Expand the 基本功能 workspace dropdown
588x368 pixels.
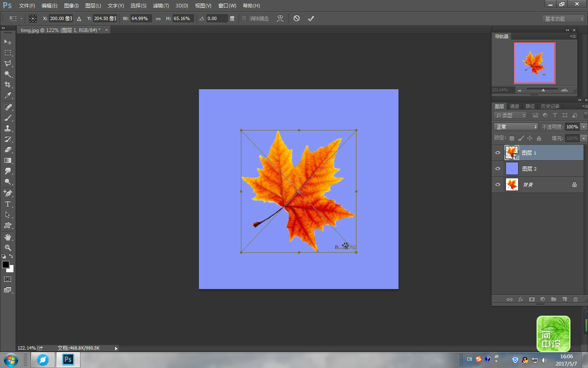point(563,19)
